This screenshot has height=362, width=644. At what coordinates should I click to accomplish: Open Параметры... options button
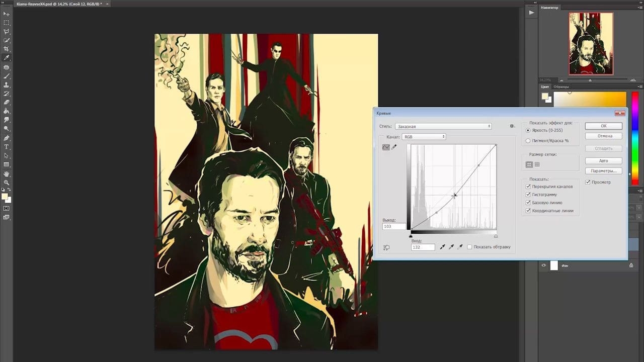click(x=603, y=171)
